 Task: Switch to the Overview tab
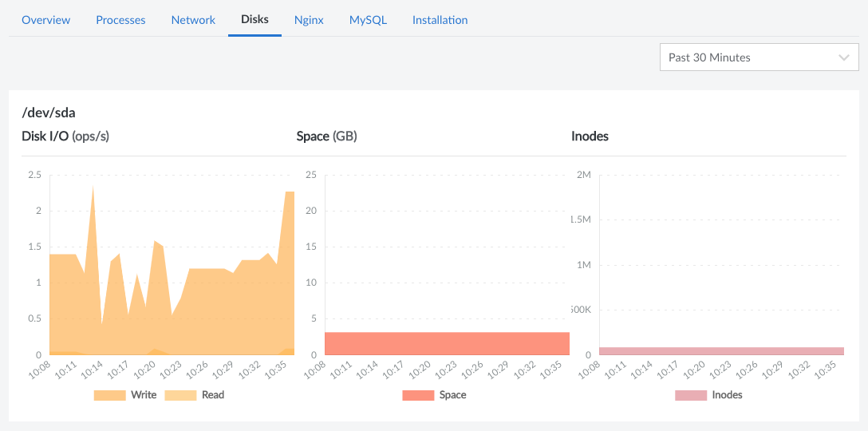[45, 20]
